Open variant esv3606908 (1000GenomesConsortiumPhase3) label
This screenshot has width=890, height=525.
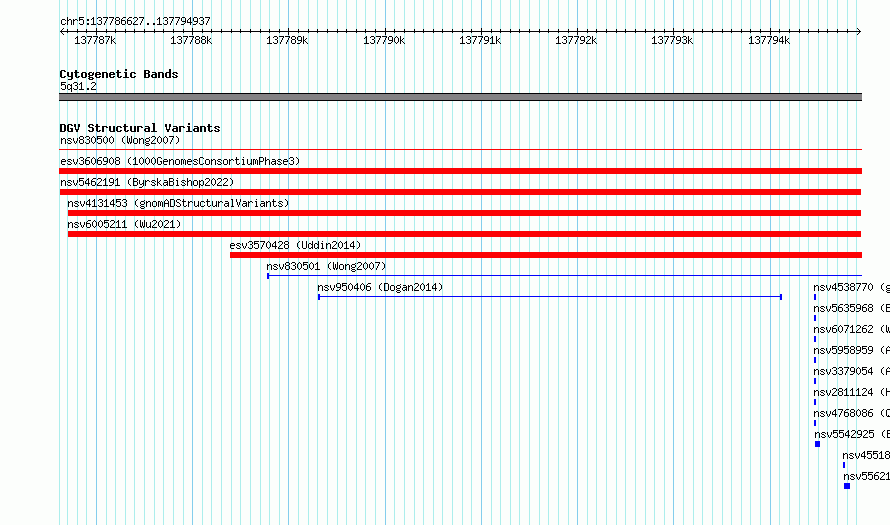click(x=180, y=161)
